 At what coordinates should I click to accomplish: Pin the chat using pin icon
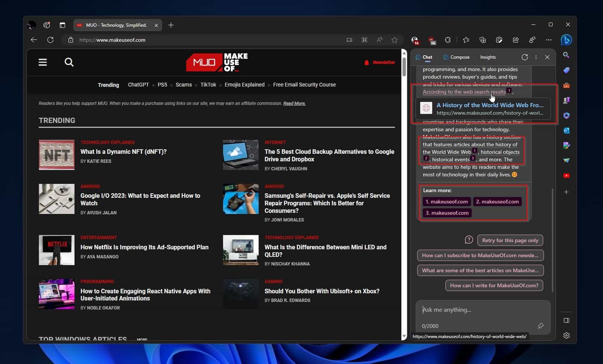[x=541, y=326]
